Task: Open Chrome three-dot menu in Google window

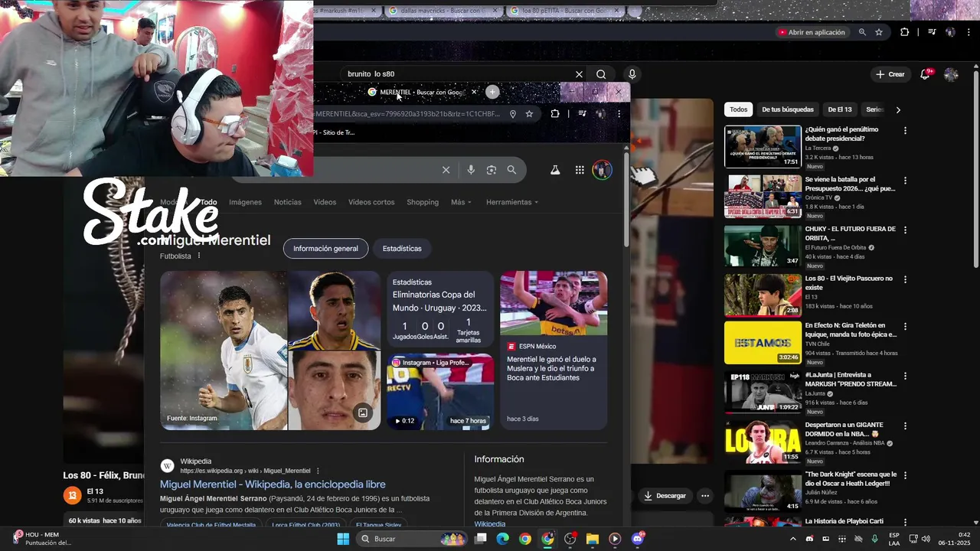Action: [619, 114]
